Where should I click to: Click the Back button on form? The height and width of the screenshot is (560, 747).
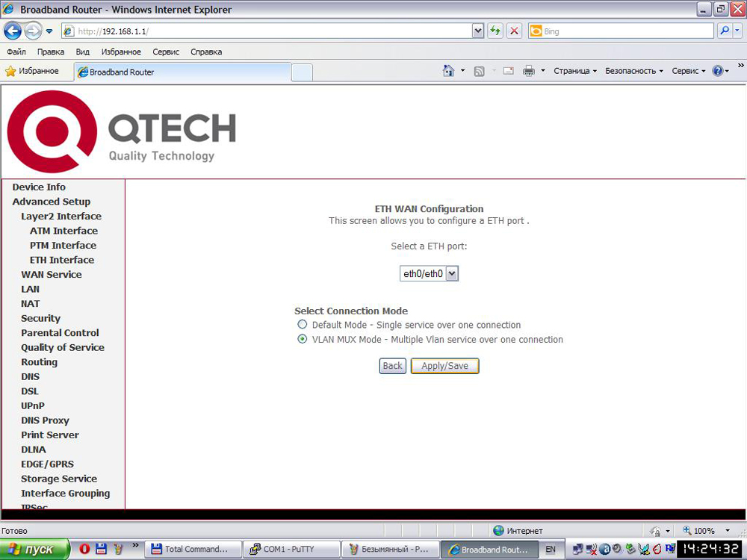pos(393,366)
